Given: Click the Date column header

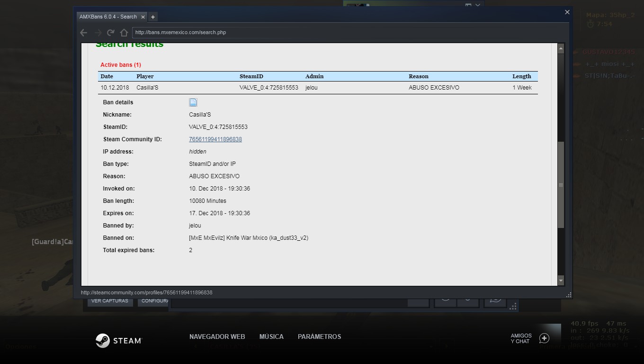Looking at the screenshot, I should (107, 76).
